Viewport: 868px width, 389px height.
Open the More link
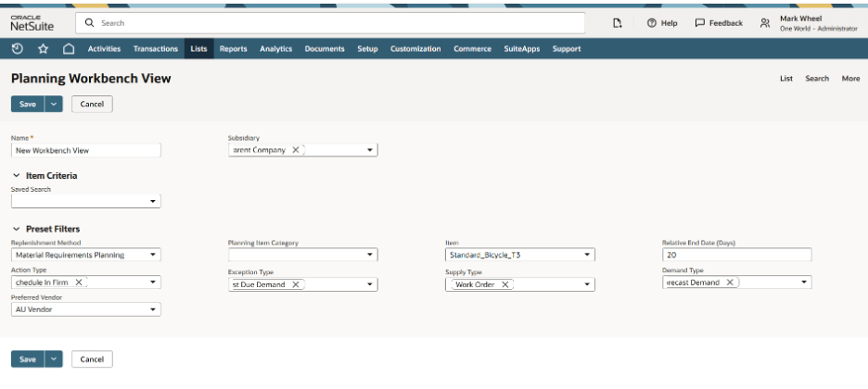pos(850,79)
